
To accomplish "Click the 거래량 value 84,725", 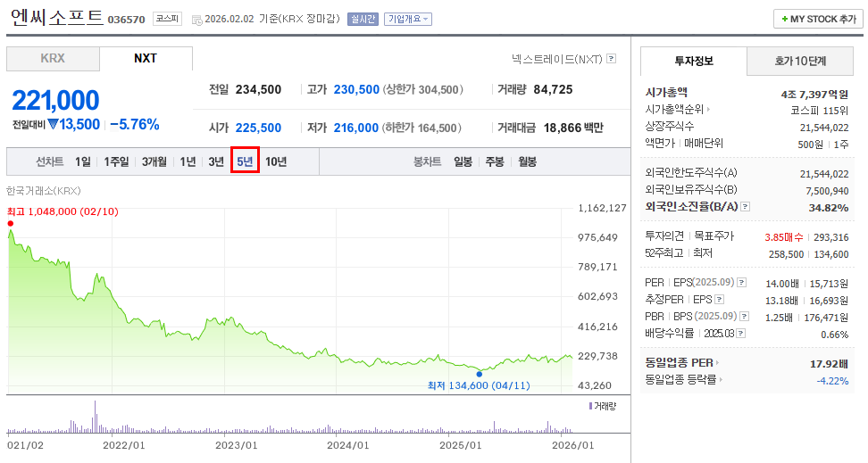I will [553, 89].
